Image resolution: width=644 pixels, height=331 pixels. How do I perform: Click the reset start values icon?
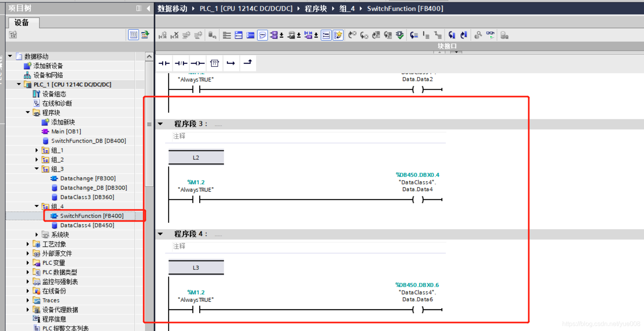[x=212, y=36]
